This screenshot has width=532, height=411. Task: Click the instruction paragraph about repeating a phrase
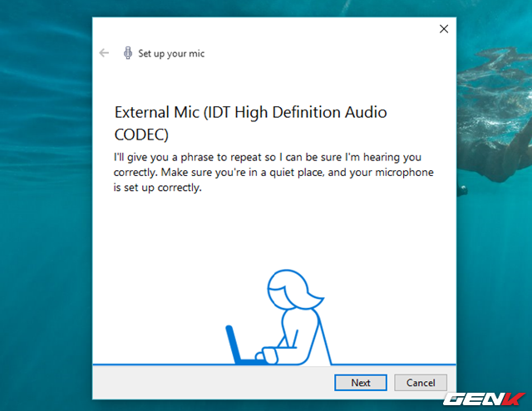[x=273, y=172]
